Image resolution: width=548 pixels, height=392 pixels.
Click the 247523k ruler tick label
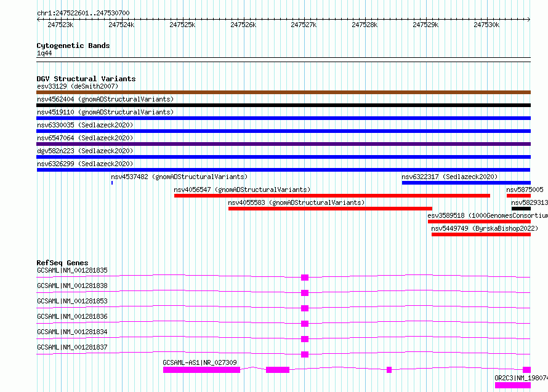point(60,25)
